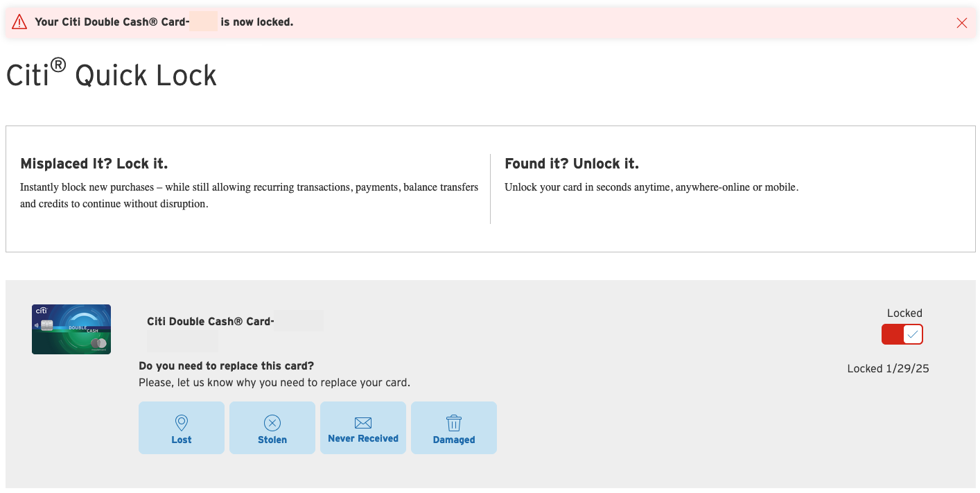
Task: Click the envelope icon for Never Received
Action: (x=363, y=422)
